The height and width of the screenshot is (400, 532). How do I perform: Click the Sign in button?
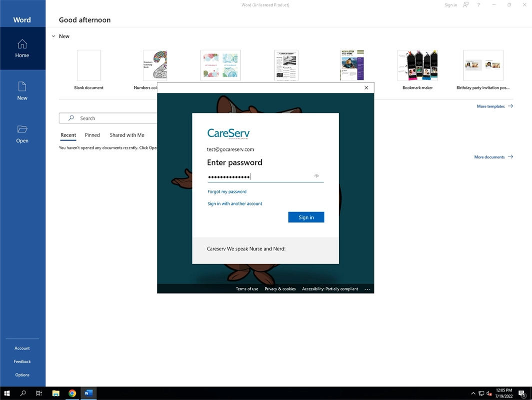coord(306,217)
